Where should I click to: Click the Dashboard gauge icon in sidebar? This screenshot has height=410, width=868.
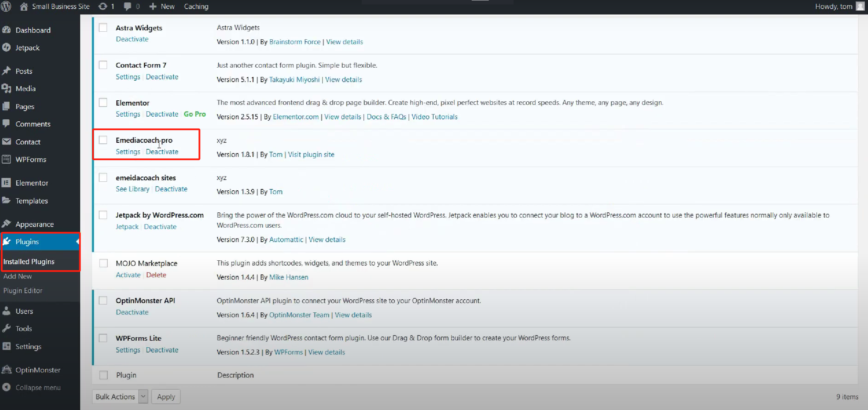pos(7,30)
